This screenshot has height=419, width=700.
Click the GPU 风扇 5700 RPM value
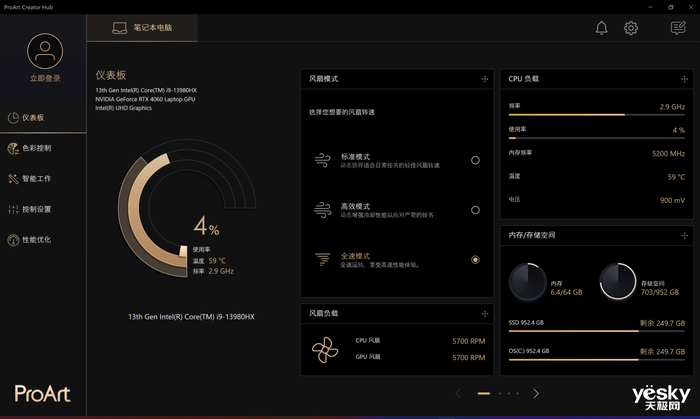click(x=469, y=357)
